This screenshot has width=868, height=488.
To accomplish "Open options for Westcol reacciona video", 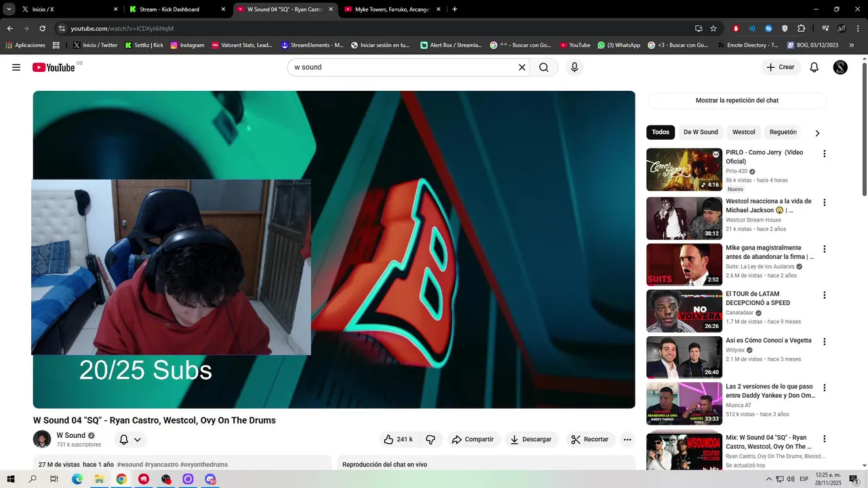I will tap(825, 203).
